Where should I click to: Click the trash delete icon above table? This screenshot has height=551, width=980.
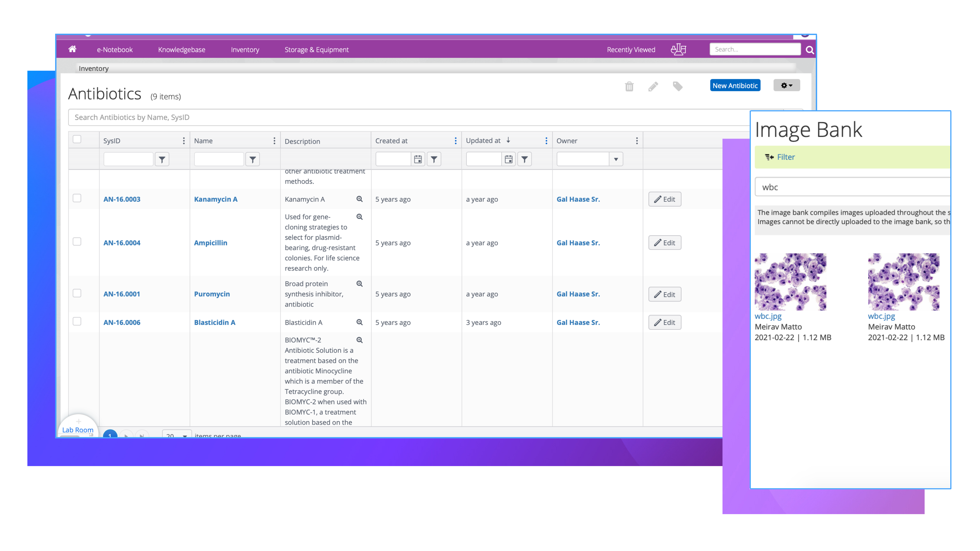pyautogui.click(x=629, y=86)
